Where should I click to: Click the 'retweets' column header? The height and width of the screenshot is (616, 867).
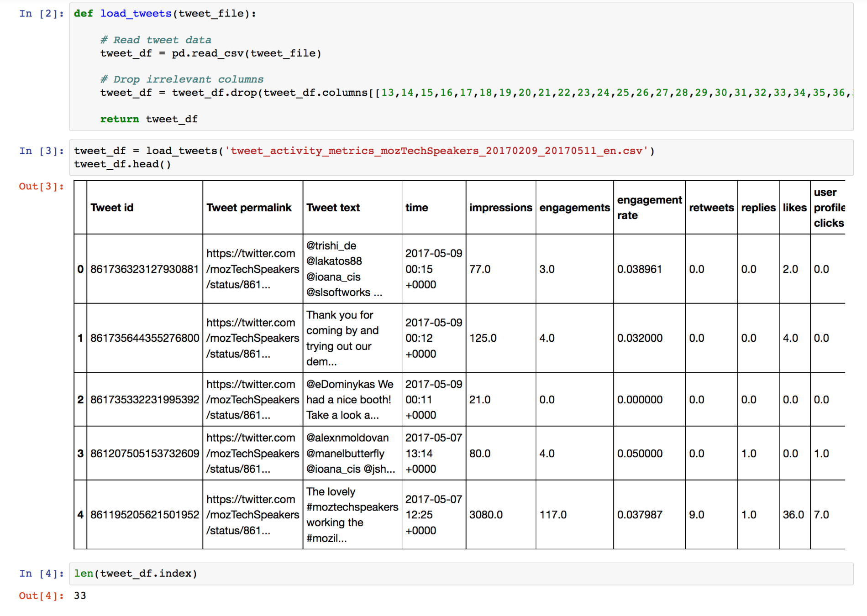(x=712, y=208)
